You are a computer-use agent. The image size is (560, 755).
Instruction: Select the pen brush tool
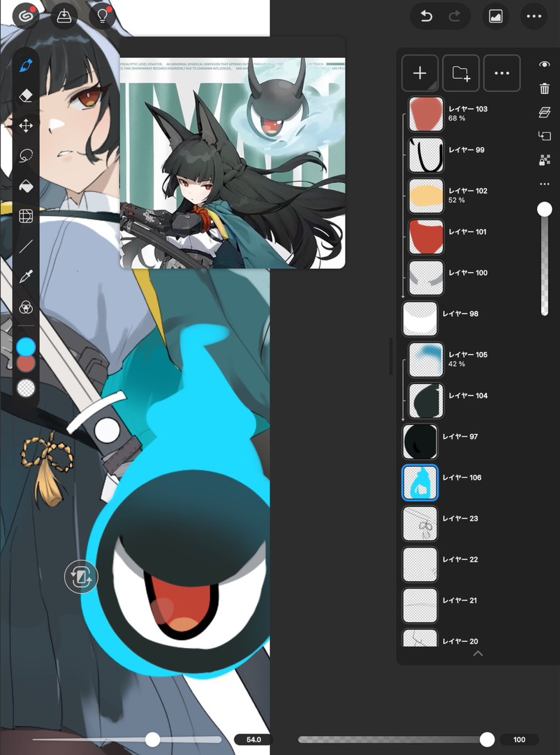tap(26, 65)
